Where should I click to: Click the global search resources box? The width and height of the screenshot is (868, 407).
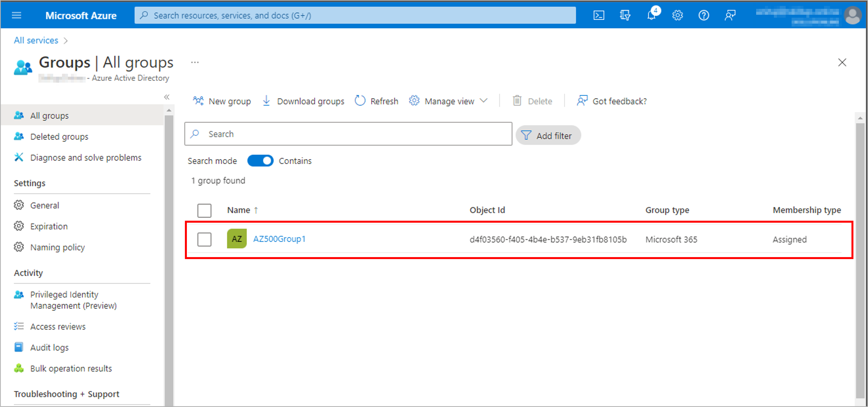click(355, 15)
